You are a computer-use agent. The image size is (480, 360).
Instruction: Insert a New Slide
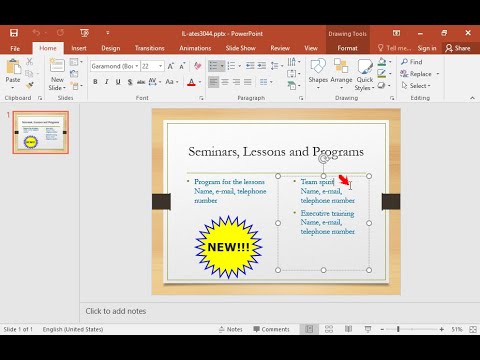(x=57, y=74)
